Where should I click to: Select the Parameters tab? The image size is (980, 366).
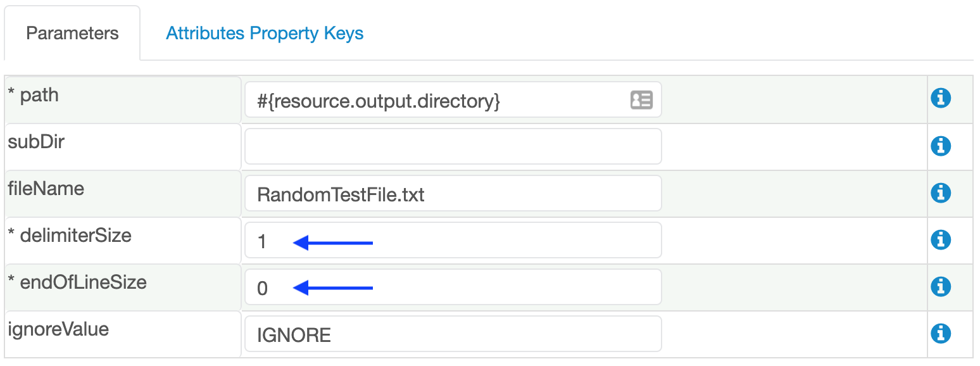tap(72, 33)
